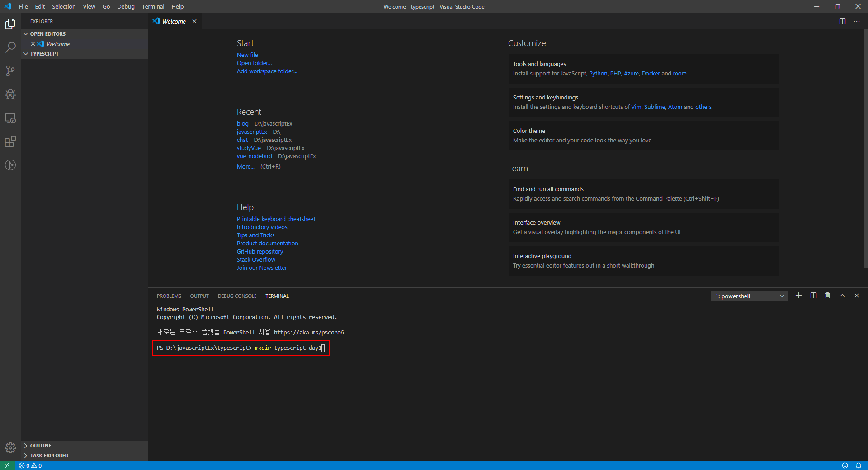Click the Open folder... link

pos(254,63)
